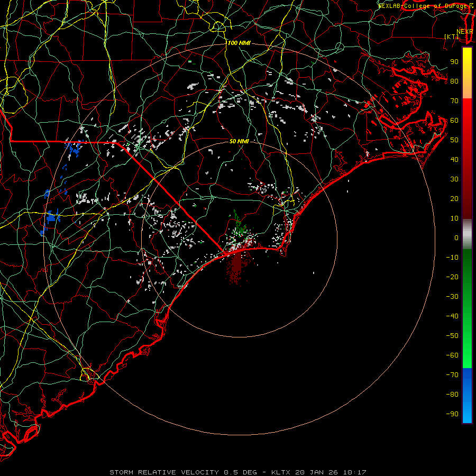Click the positive 60 scale value
The height and width of the screenshot is (476, 476).
(454, 120)
